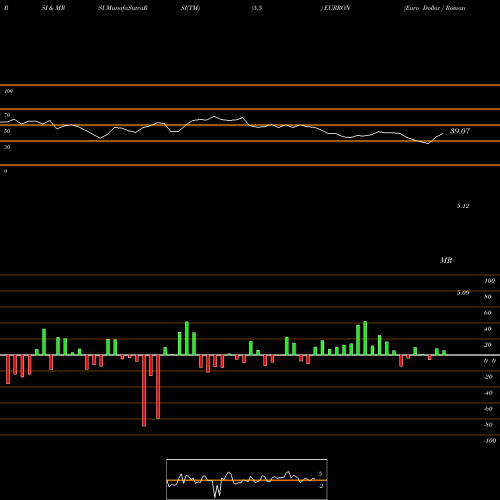This screenshot has height=500, width=500.
Task: Click the endpoint of the white RSI line
Action: point(443,134)
